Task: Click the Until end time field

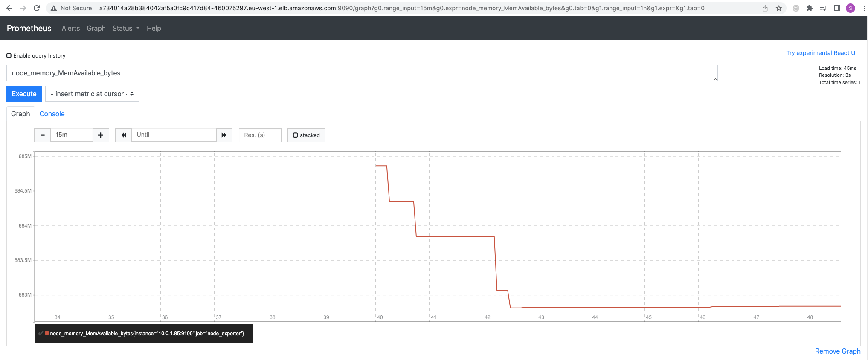Action: pos(174,135)
